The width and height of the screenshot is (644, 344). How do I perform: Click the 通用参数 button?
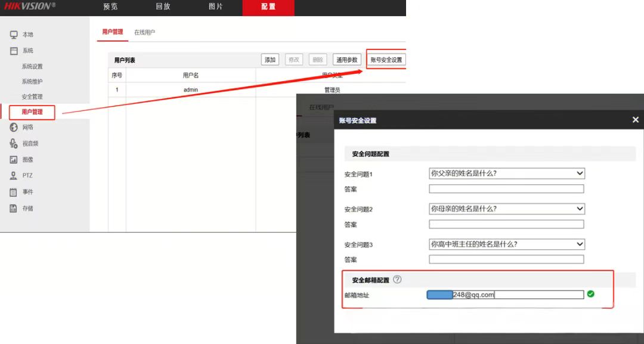point(346,60)
